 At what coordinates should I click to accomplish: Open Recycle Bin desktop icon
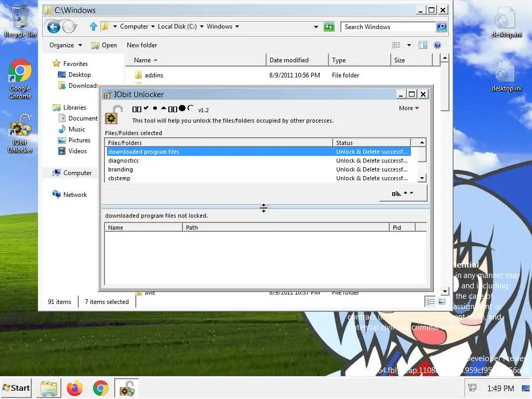click(x=20, y=21)
